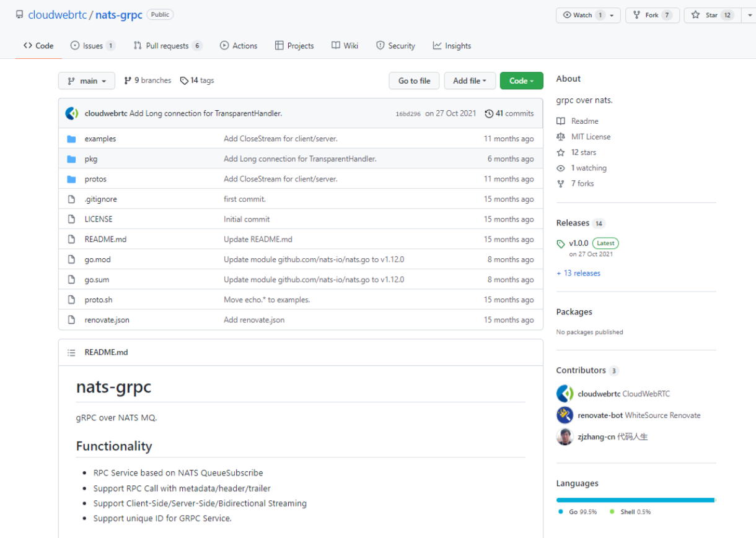This screenshot has width=756, height=538.
Task: Click the blue Go language bar
Action: (635, 500)
